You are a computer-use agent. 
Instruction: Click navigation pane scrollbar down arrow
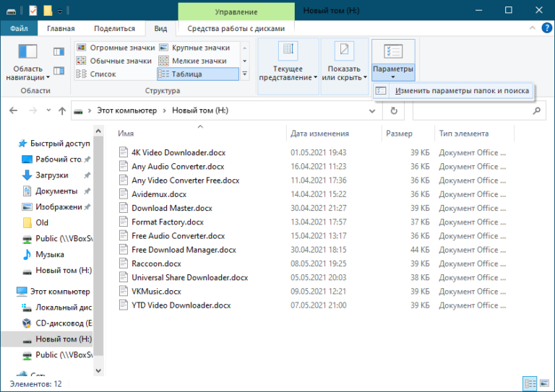point(98,371)
